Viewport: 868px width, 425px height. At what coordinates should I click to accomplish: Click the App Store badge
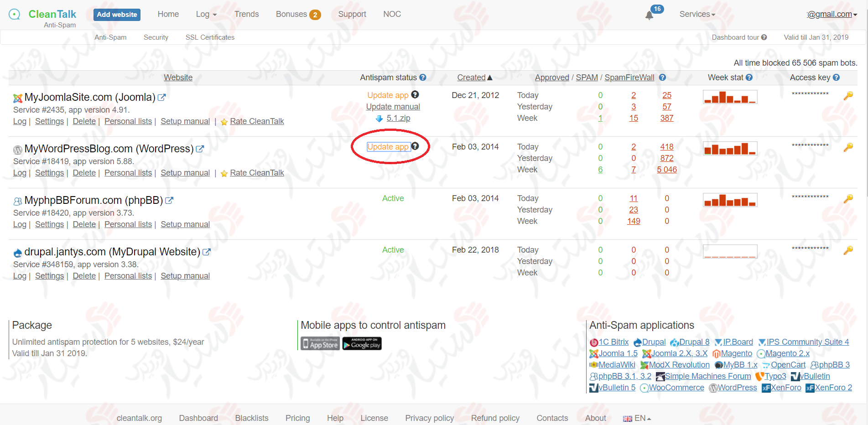pos(320,343)
